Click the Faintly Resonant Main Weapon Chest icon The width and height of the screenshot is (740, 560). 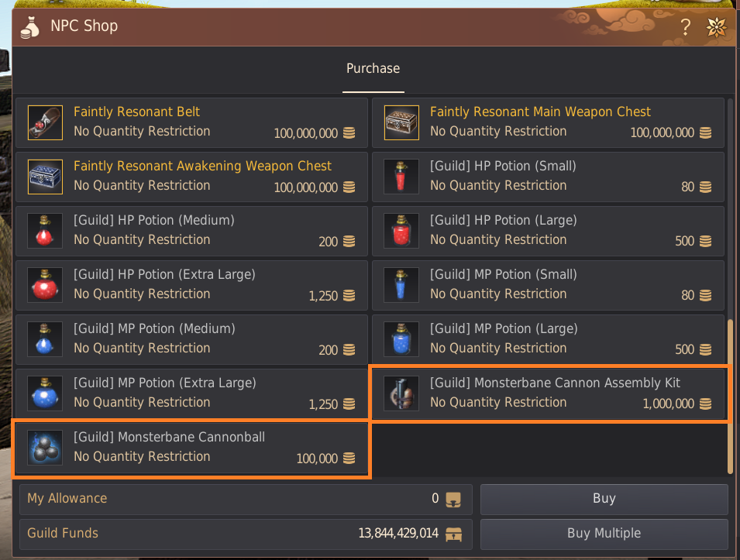click(x=401, y=122)
